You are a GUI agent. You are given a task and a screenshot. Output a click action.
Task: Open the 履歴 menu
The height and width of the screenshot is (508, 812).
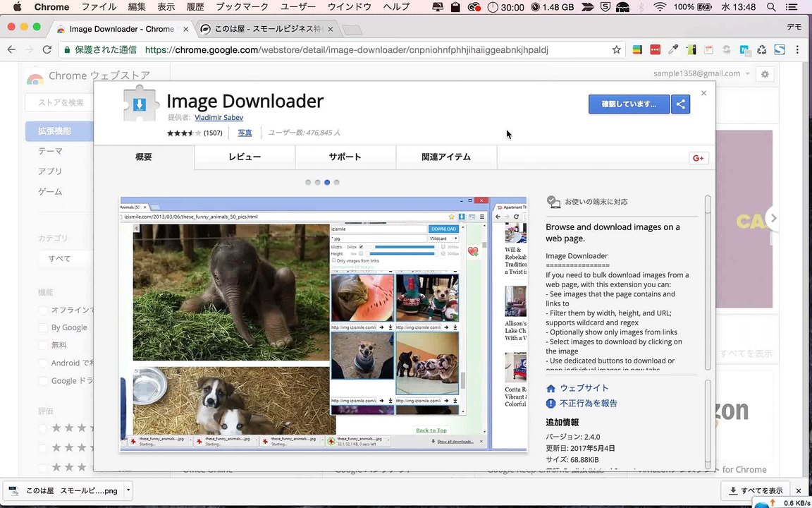[x=195, y=7]
